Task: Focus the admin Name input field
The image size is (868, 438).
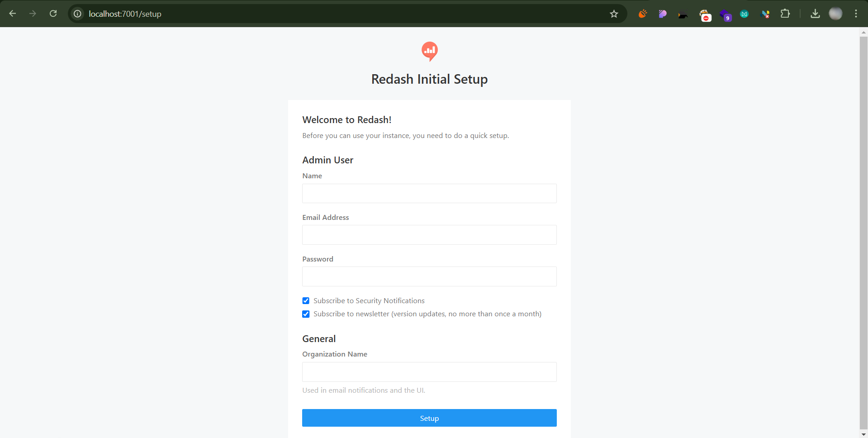Action: 429,194
